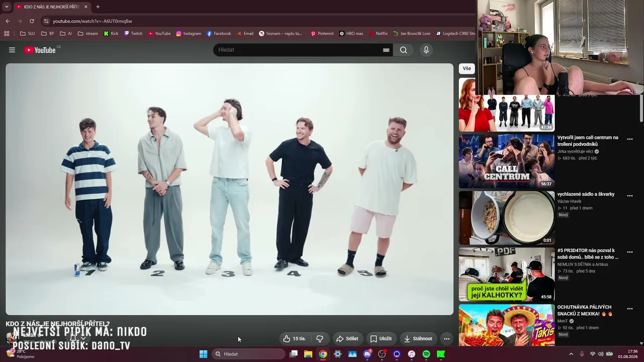Open Kick app on taskbar

(441, 354)
